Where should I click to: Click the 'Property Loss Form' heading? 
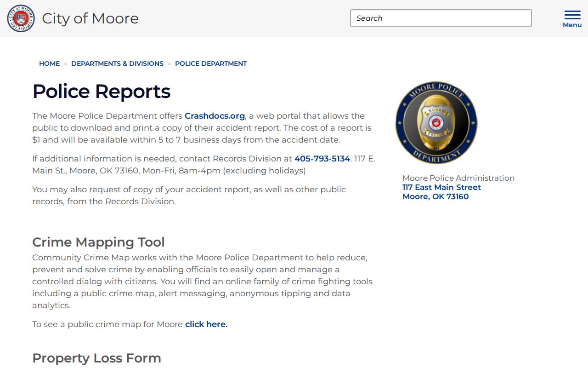pyautogui.click(x=96, y=358)
